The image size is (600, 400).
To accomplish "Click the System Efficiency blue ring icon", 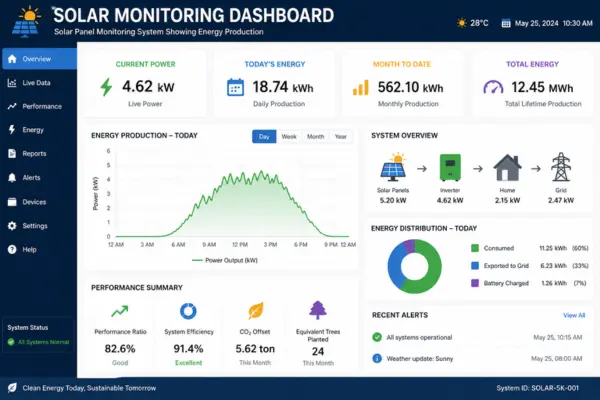I will click(x=188, y=311).
